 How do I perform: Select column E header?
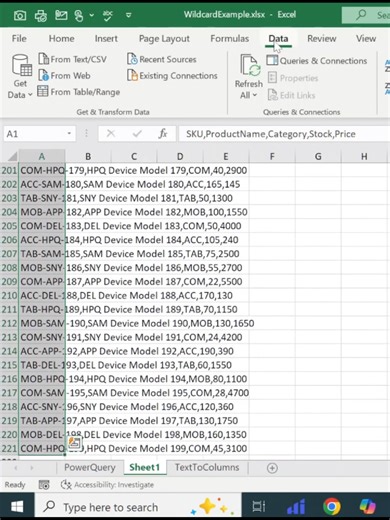coord(226,156)
